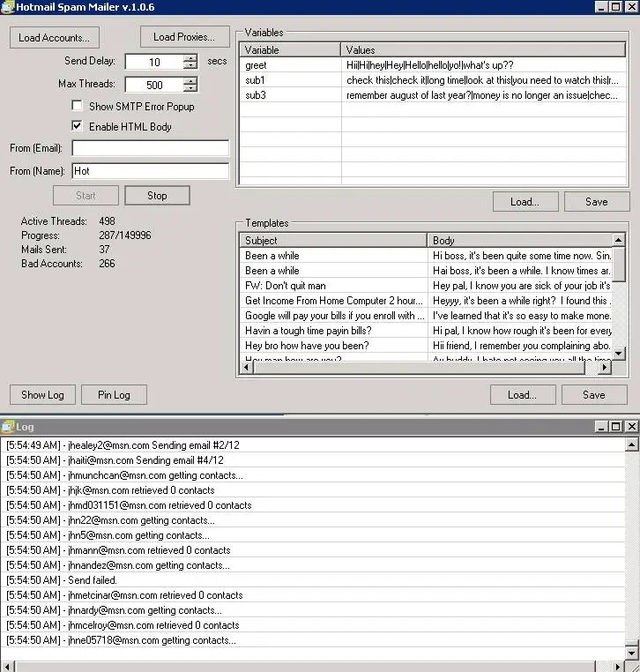Minimize the Log window
640x672 pixels.
[x=601, y=427]
